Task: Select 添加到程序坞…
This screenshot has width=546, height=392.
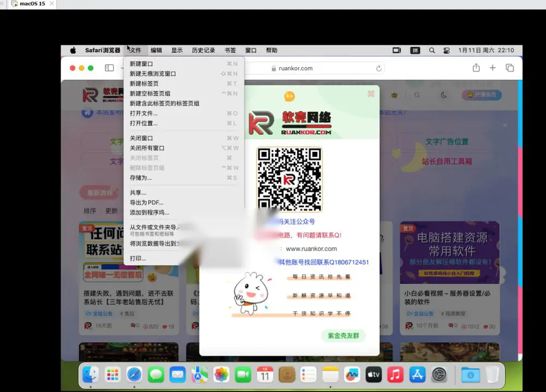Action: click(x=184, y=212)
